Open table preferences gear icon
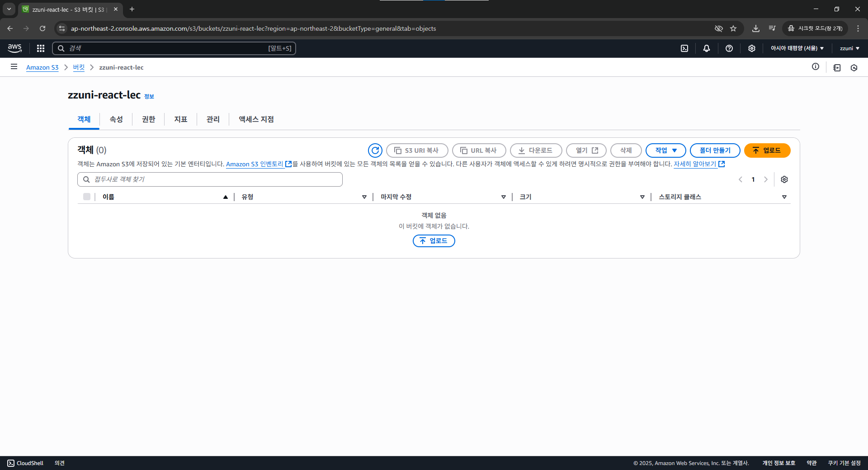Viewport: 868px width, 470px height. 784,179
